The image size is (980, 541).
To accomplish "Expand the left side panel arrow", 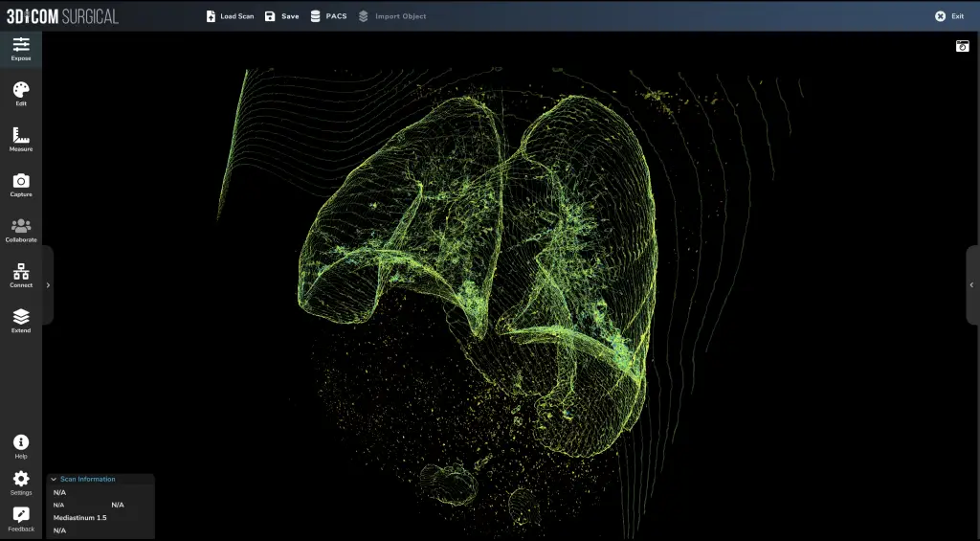I will point(48,285).
